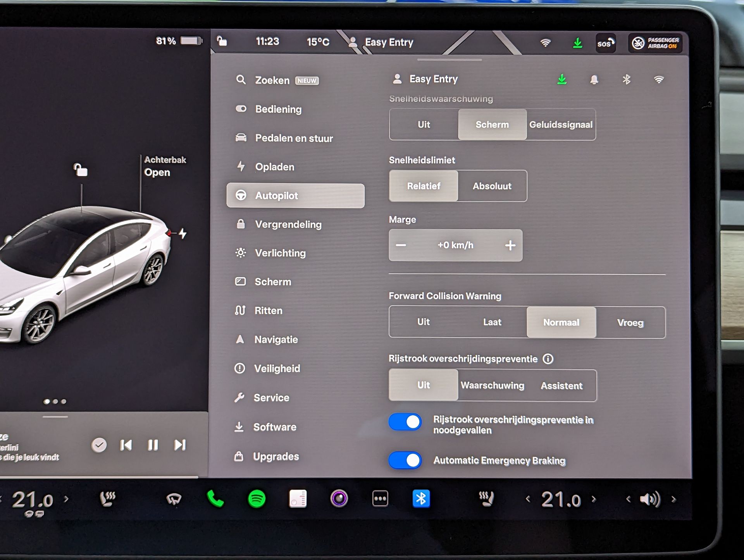Tap the info icon beside Rijstrook overschrijdingspreventie
The height and width of the screenshot is (560, 744).
(548, 359)
